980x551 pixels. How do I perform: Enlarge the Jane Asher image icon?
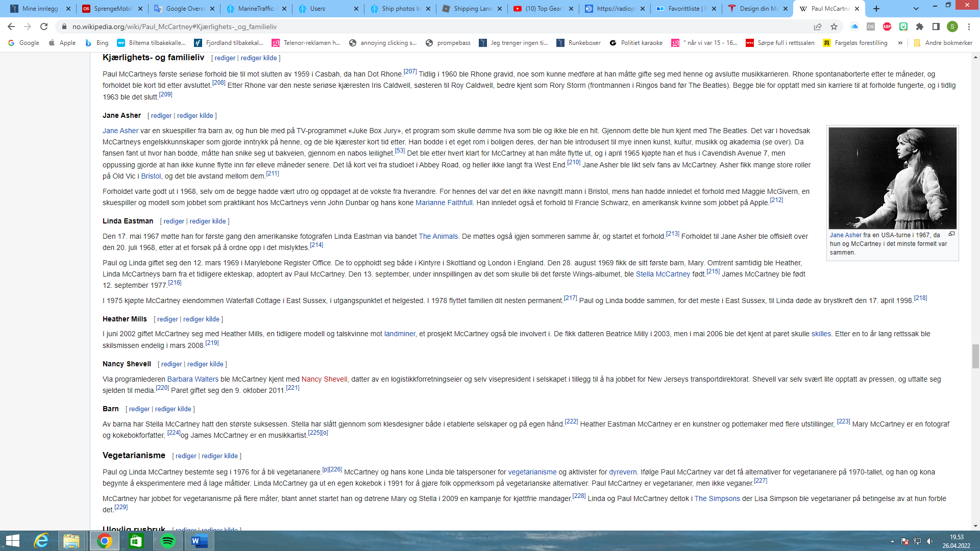coord(952,234)
